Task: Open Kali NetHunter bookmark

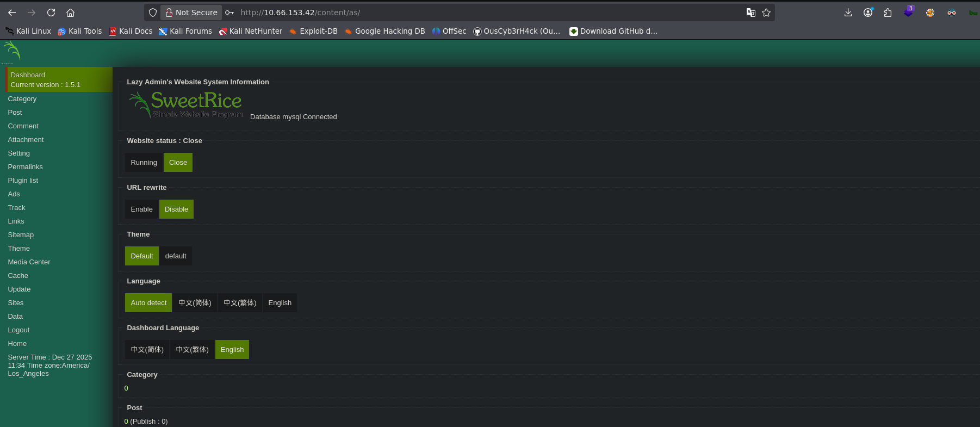Action: [x=250, y=31]
